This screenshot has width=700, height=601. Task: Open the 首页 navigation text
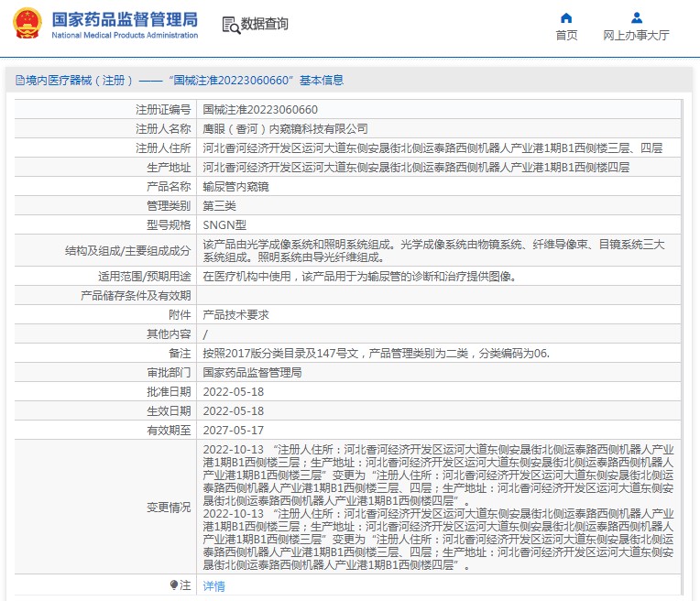566,36
